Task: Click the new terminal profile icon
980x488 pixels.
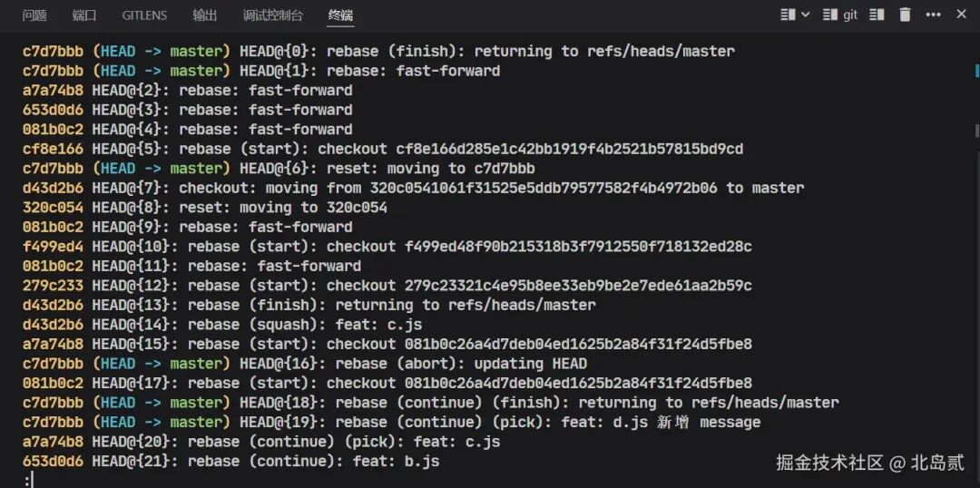Action: click(x=788, y=15)
